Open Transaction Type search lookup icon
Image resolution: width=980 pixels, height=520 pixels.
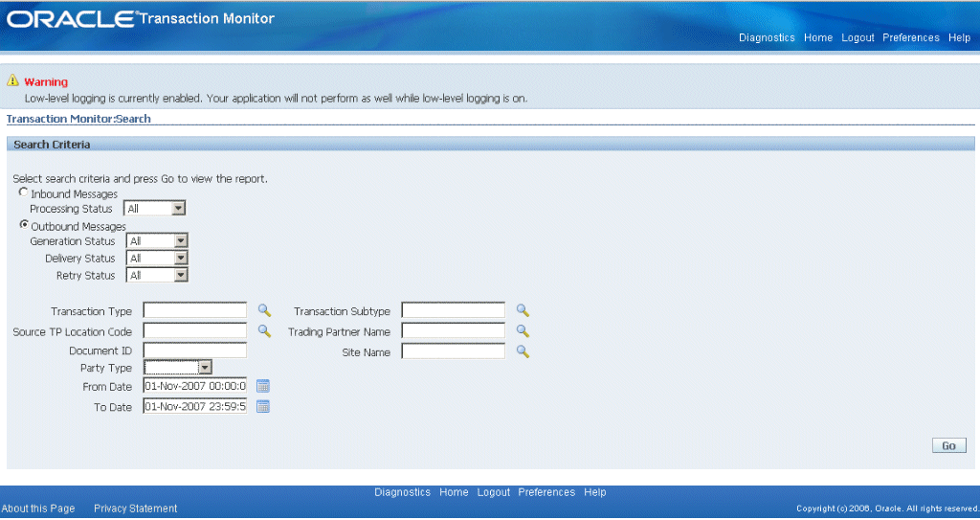click(264, 310)
